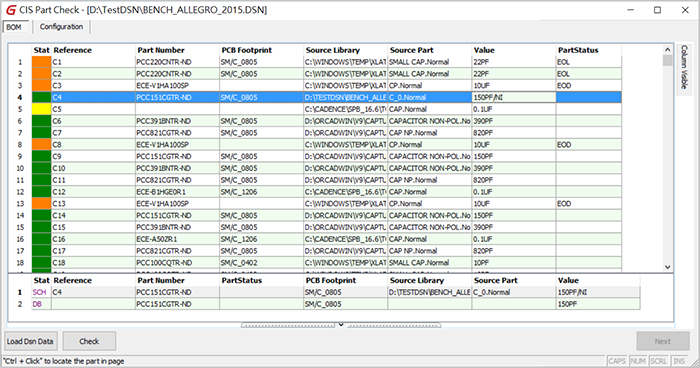Click the Load Dsn Data button
This screenshot has width=700, height=368.
pyautogui.click(x=30, y=341)
